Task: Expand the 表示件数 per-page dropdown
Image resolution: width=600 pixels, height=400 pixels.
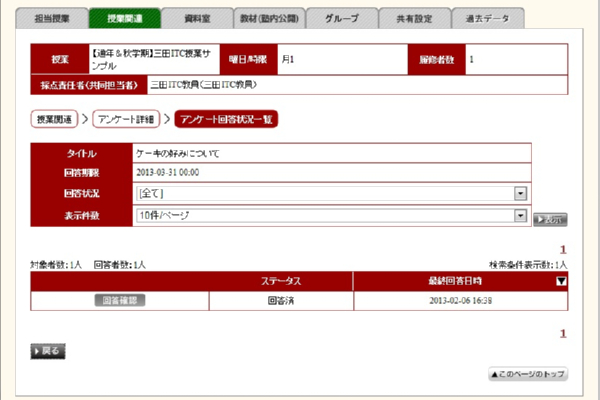Action: [x=520, y=215]
